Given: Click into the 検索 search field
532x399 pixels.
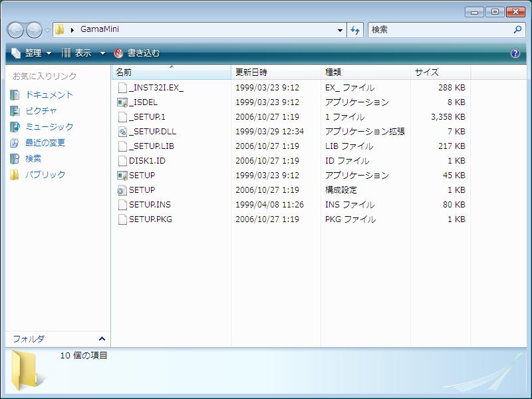Looking at the screenshot, I should point(439,30).
